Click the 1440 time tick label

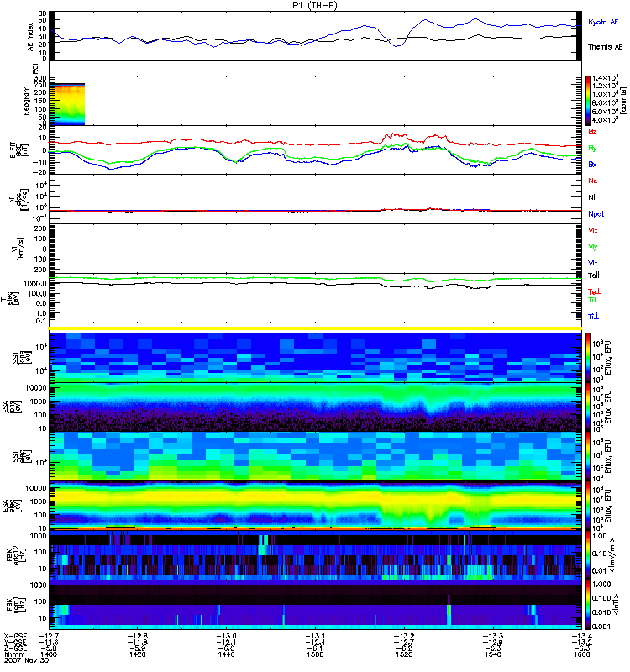click(x=226, y=654)
